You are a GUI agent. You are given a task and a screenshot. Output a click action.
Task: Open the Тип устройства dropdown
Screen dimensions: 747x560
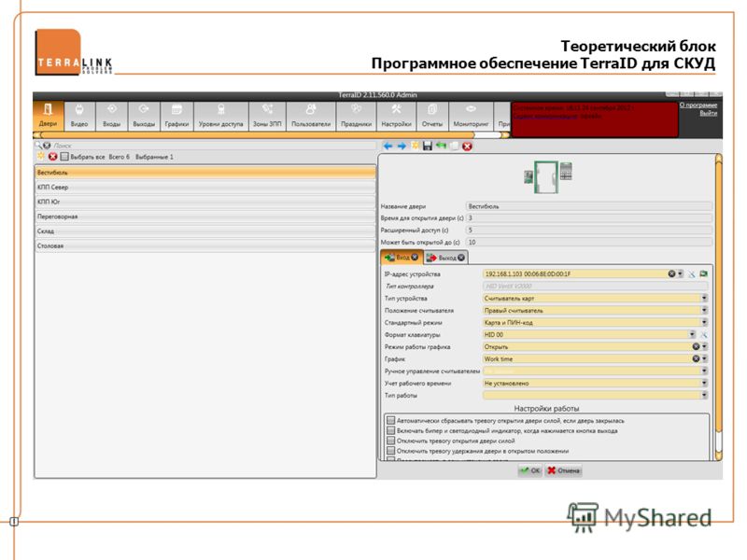click(x=704, y=298)
